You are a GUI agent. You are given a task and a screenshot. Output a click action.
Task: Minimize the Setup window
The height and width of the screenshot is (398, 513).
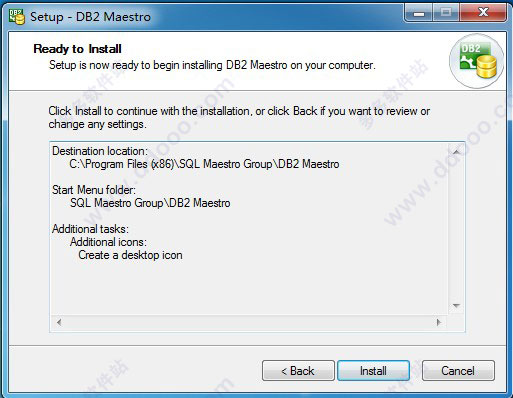coord(419,14)
